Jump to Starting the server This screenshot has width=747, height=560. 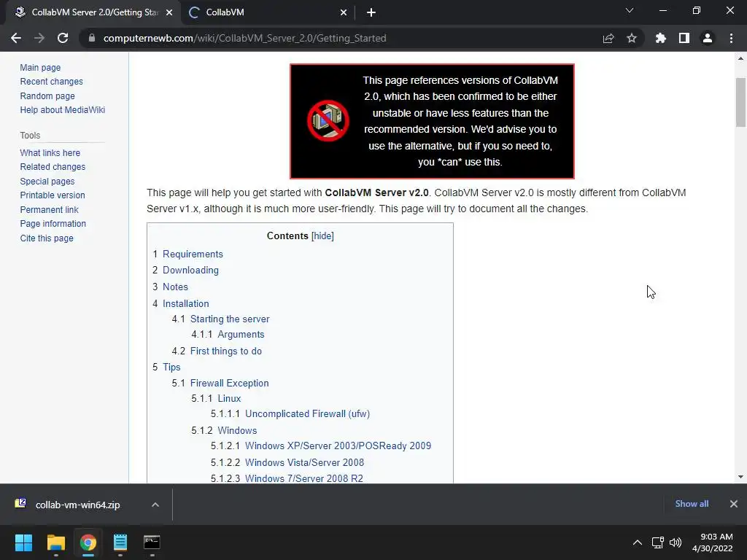[230, 319]
